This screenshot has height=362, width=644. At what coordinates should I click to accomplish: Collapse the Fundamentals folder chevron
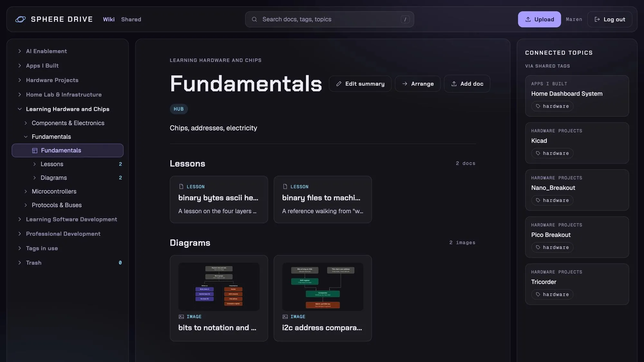pos(26,137)
